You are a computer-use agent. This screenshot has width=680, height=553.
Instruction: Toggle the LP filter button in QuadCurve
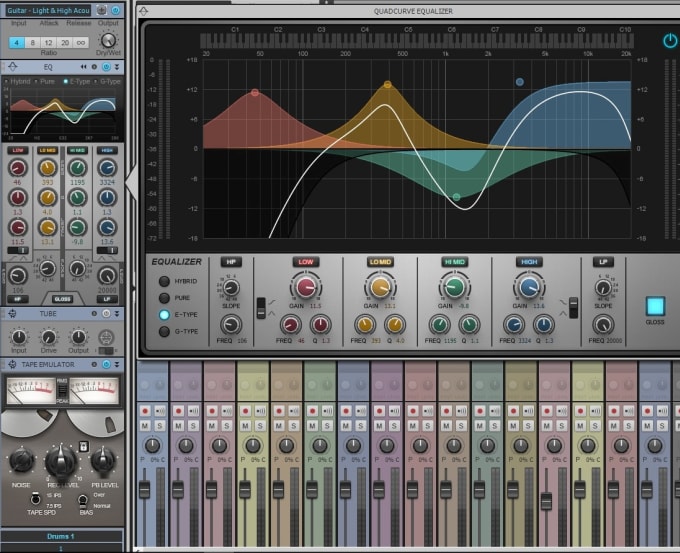[603, 262]
